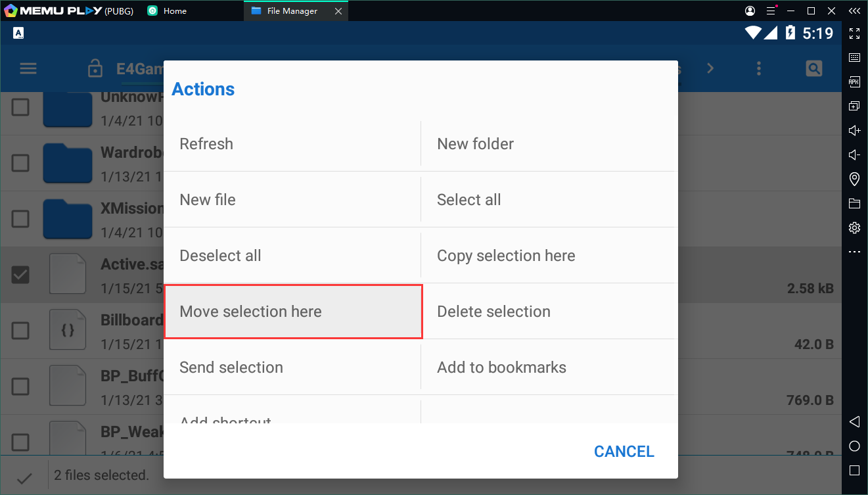Switch to the Home tab

point(174,11)
